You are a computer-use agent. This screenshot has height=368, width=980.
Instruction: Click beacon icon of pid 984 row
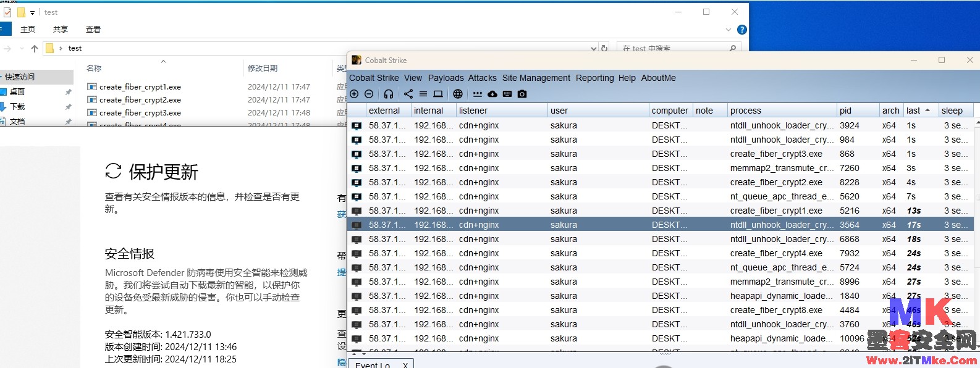(357, 140)
